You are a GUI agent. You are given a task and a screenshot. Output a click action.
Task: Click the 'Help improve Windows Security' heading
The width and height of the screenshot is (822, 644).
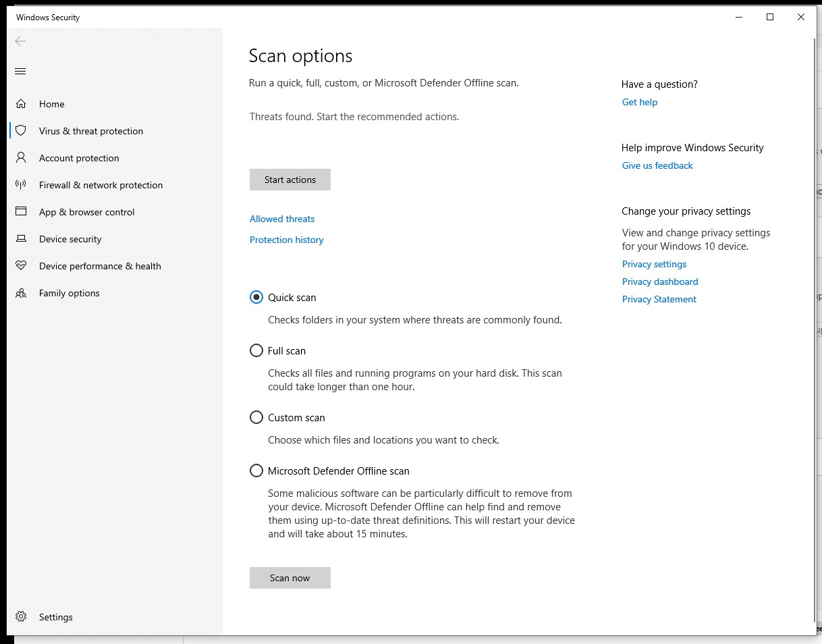(x=692, y=148)
